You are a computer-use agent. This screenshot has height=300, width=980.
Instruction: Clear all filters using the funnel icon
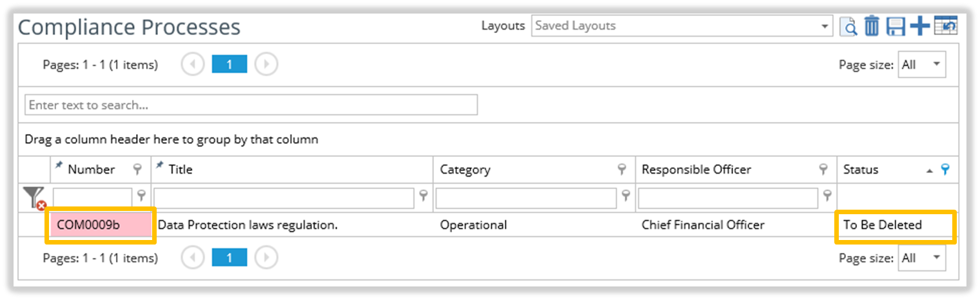34,197
